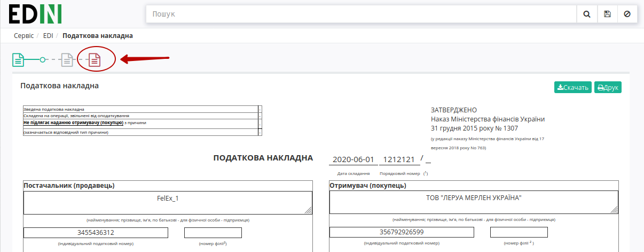Click the Дата складання label
Image resolution: width=644 pixels, height=252 pixels.
(x=354, y=173)
